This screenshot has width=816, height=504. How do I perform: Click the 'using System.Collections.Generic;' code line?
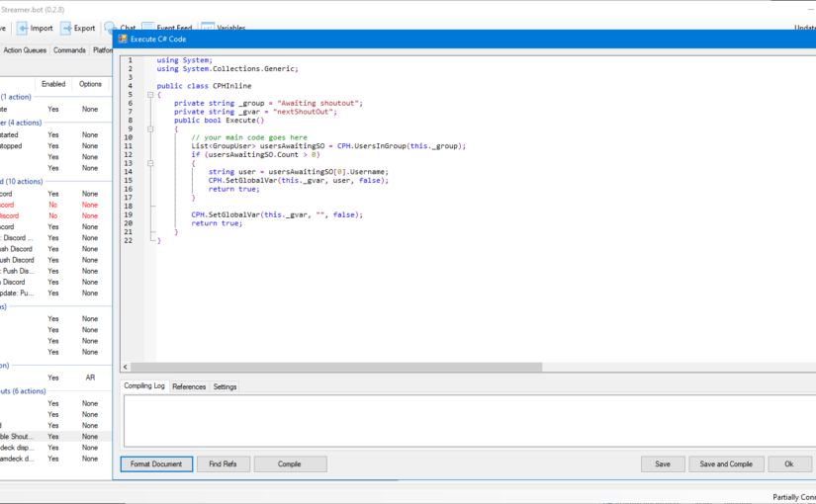227,68
